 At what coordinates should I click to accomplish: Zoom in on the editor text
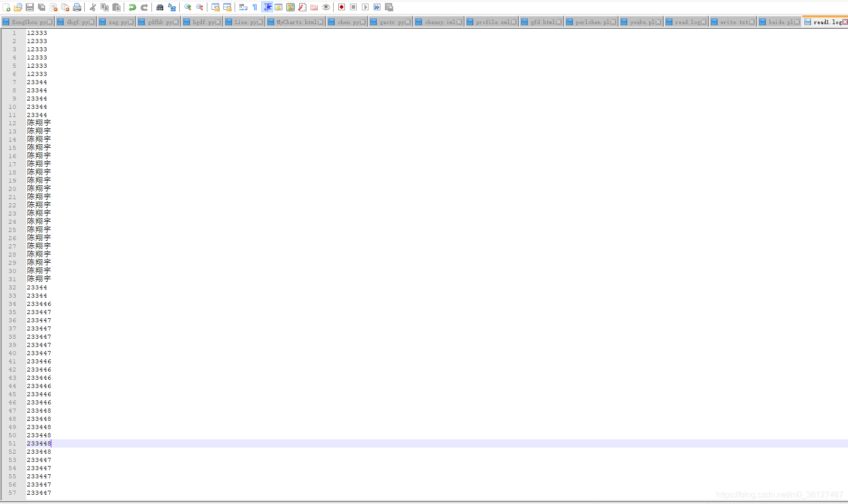pyautogui.click(x=188, y=7)
